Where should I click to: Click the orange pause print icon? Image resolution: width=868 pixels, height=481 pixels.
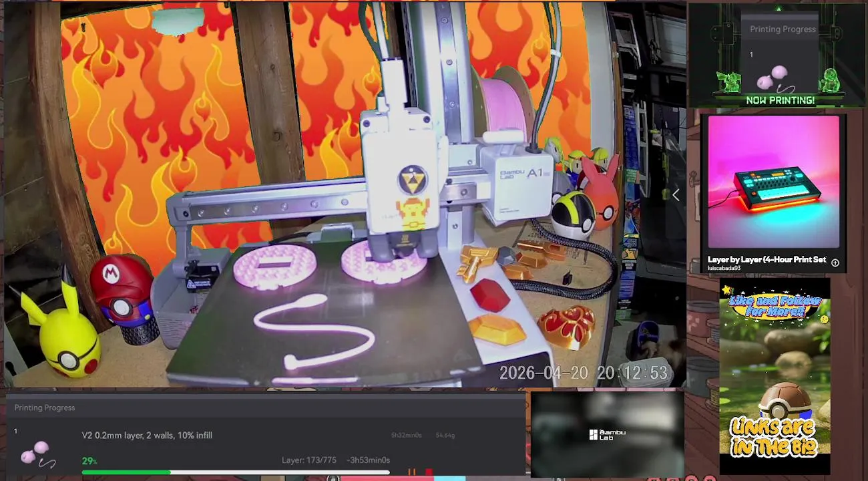[x=412, y=472]
